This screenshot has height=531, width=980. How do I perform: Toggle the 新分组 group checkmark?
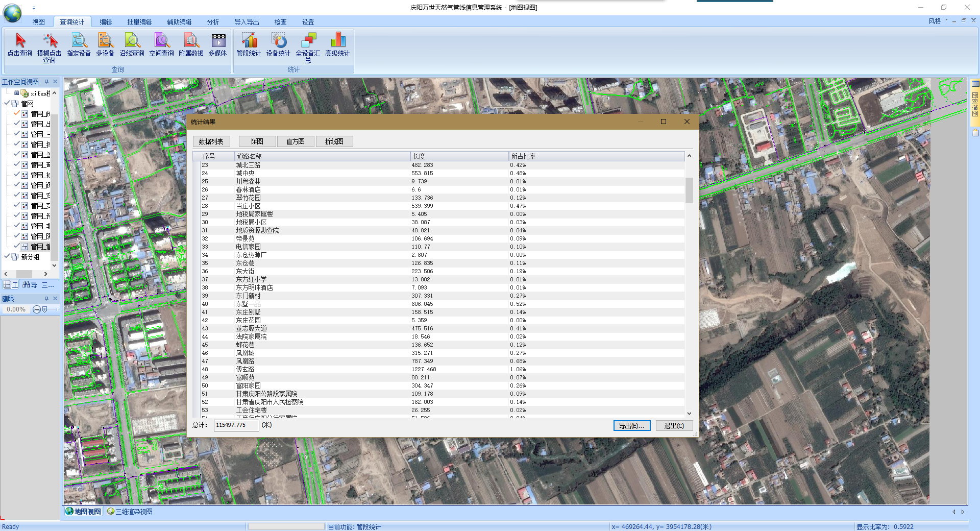coord(7,257)
